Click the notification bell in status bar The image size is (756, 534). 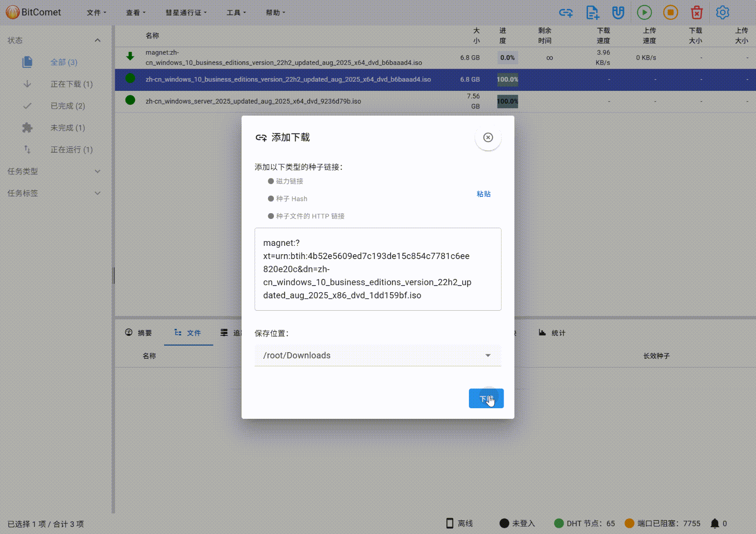pyautogui.click(x=715, y=523)
